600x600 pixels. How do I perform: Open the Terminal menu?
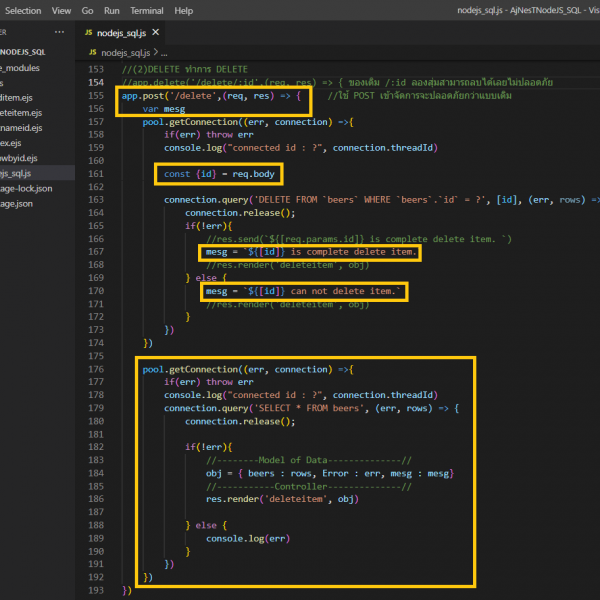click(147, 10)
